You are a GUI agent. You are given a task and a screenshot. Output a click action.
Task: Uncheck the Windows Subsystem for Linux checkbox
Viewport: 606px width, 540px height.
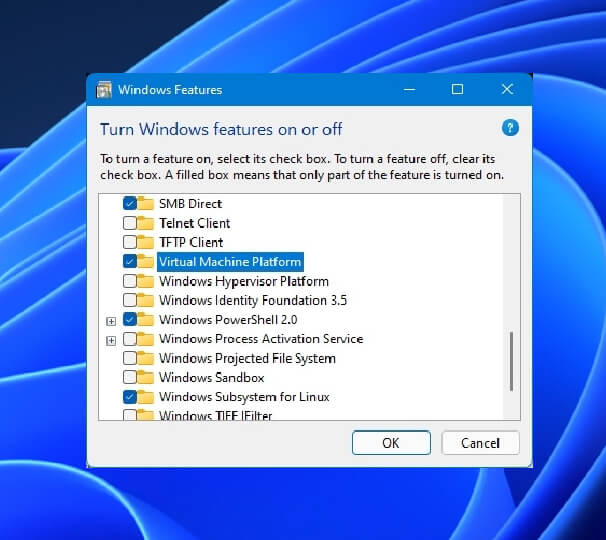(130, 397)
